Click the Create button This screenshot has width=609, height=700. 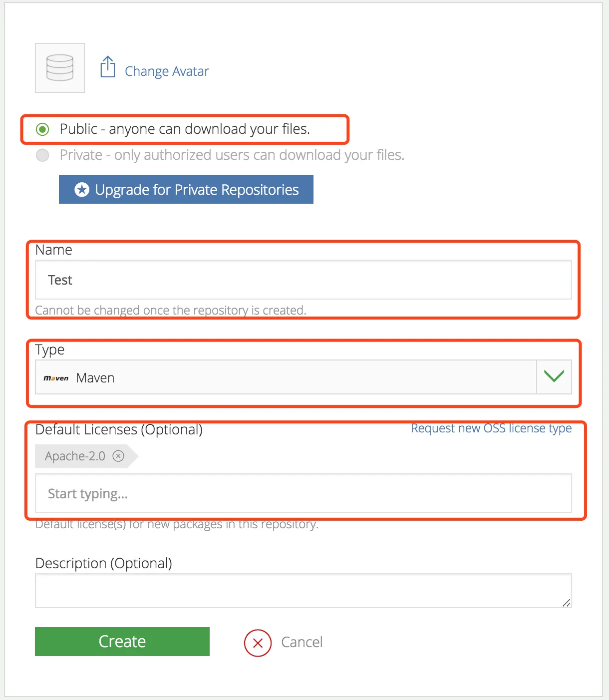click(122, 641)
